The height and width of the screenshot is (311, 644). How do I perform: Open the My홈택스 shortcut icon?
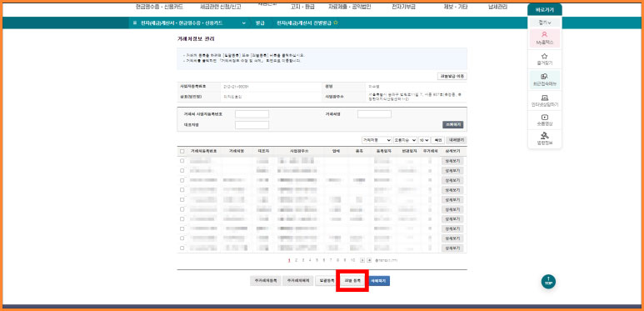[545, 38]
